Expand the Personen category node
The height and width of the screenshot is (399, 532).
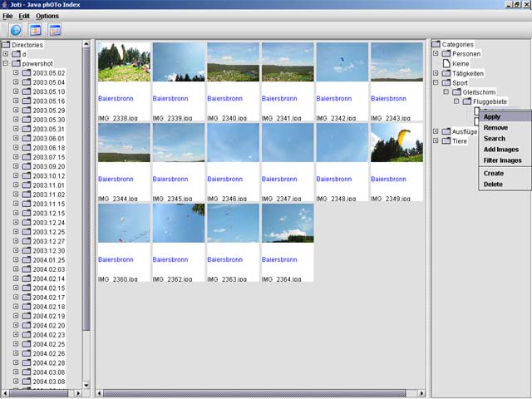tap(436, 54)
